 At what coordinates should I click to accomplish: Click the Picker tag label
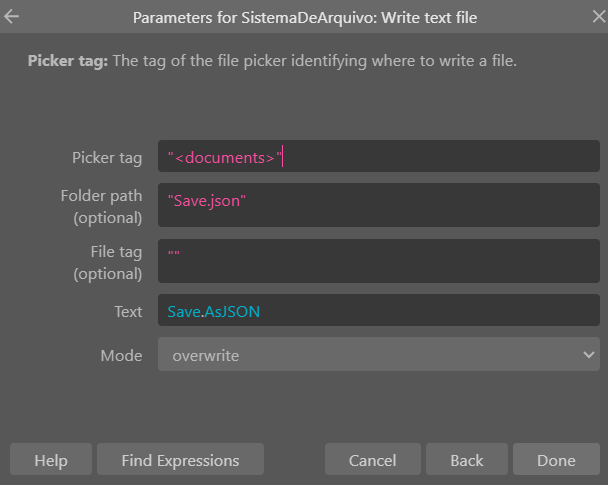pos(107,158)
